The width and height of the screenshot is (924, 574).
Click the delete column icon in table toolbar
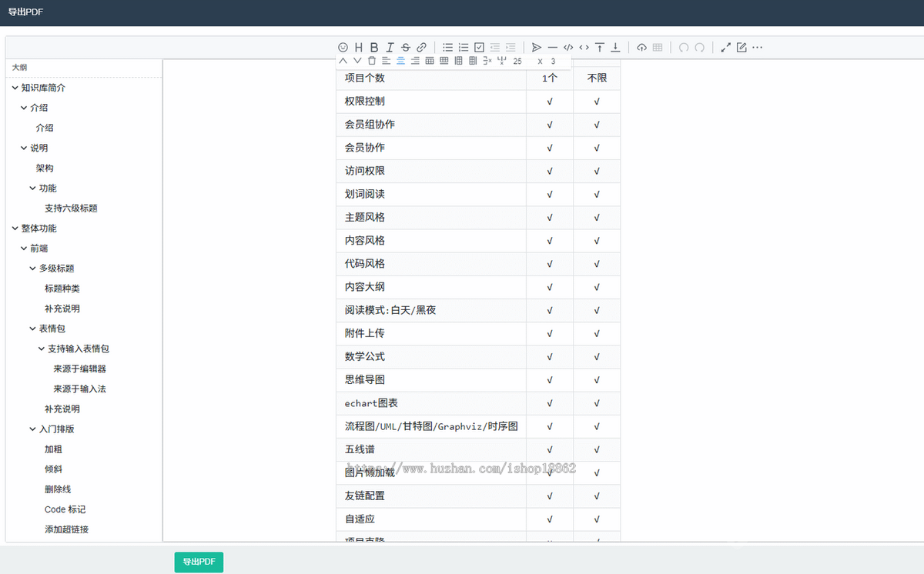click(502, 61)
